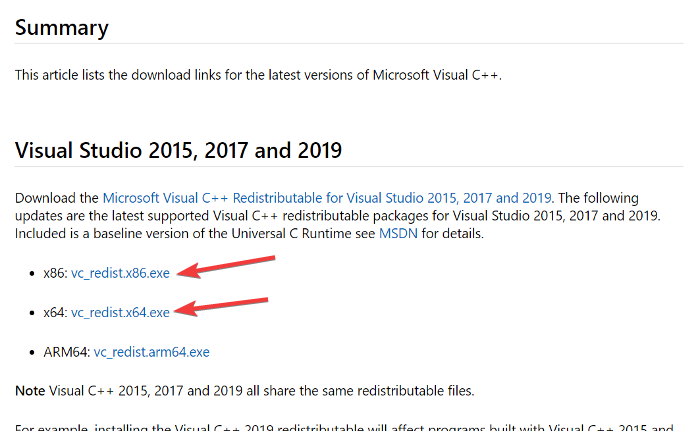
Task: Click the "ARM64:" label text
Action: click(62, 352)
